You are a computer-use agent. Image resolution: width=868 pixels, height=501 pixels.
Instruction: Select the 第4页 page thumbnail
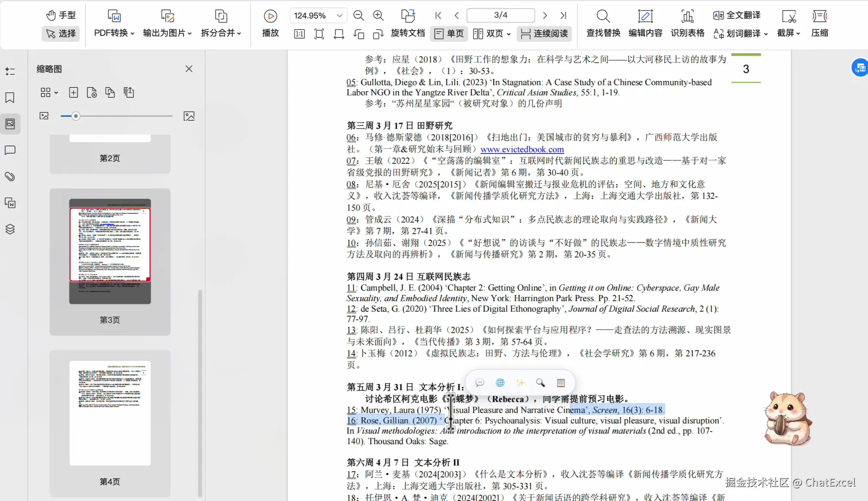(110, 413)
